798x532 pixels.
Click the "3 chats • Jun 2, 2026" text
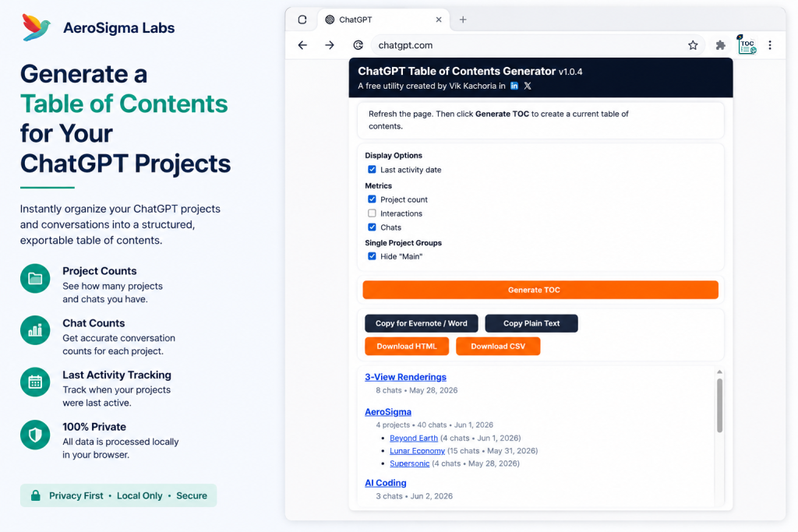tap(415, 496)
